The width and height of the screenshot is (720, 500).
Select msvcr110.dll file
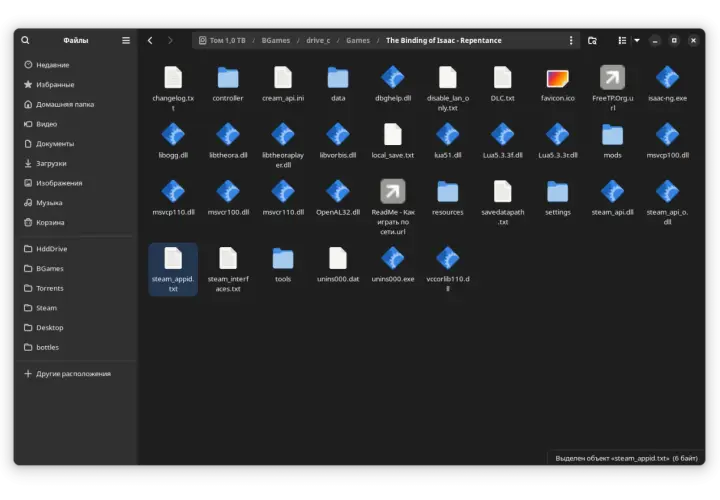(x=283, y=198)
